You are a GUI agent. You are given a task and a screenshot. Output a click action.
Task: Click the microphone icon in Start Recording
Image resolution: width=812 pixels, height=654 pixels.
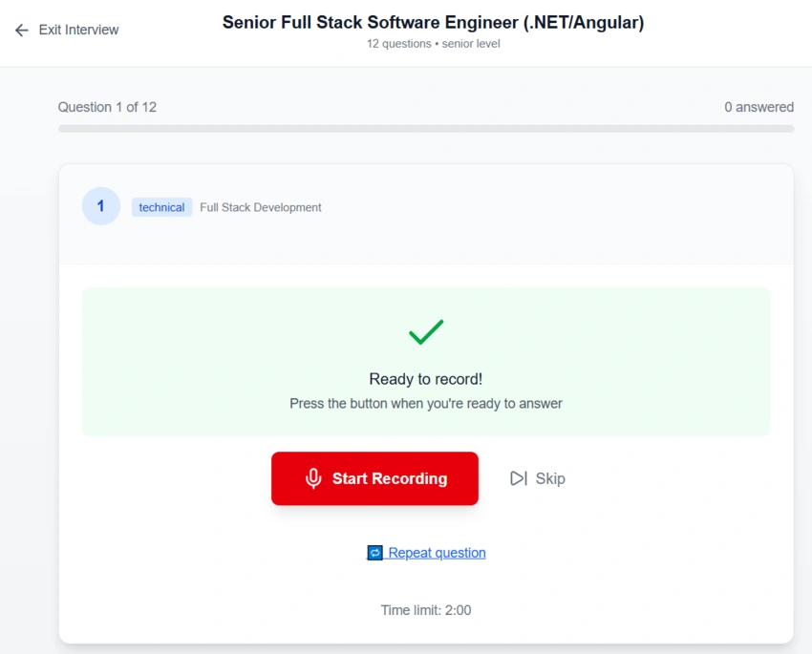coord(313,478)
